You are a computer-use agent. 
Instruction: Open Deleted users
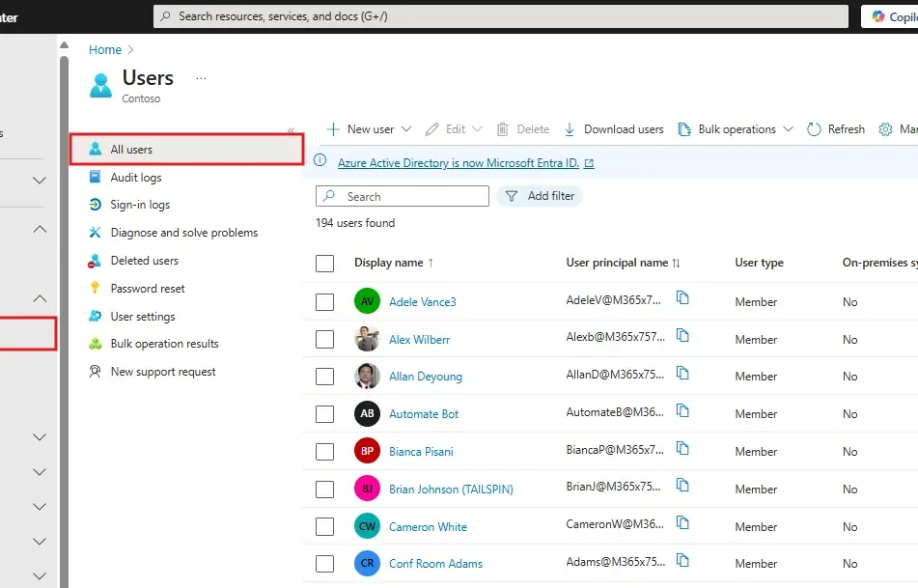pos(144,261)
